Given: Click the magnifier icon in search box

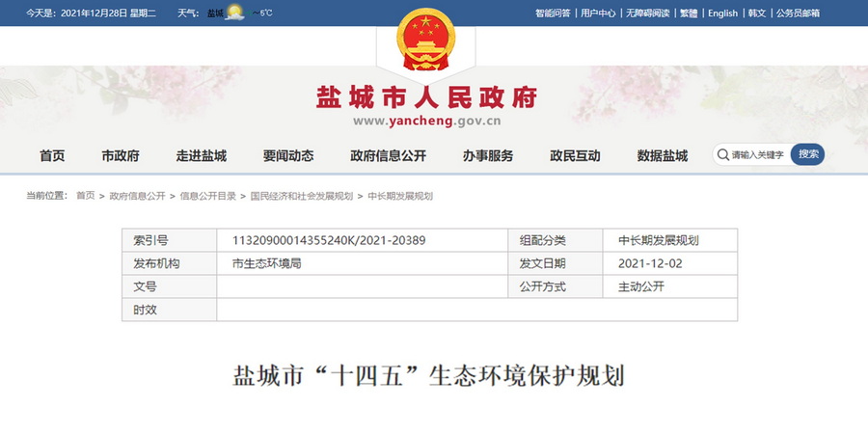Looking at the screenshot, I should coord(722,155).
